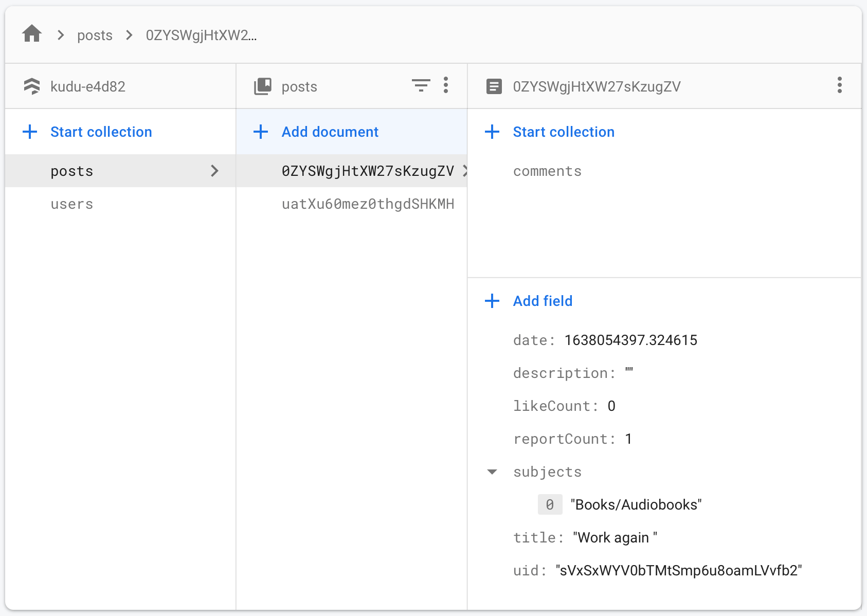Click the title field value "Work again"

tap(615, 538)
